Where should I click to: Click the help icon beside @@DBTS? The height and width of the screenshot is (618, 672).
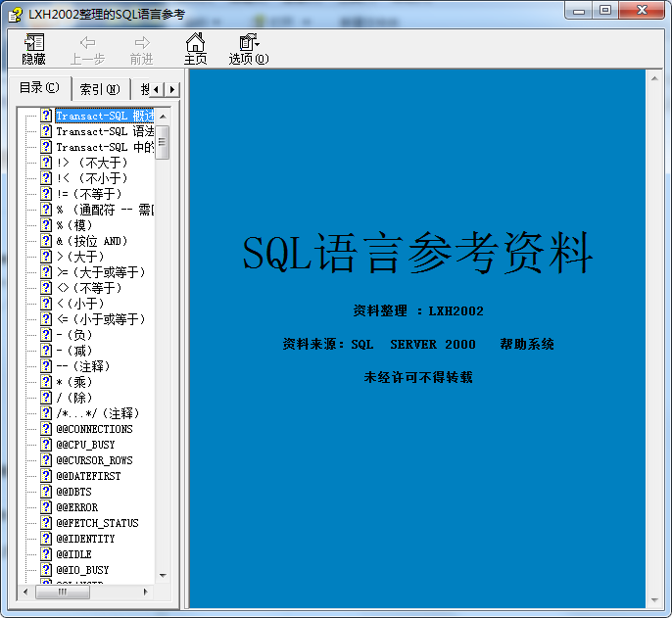click(46, 492)
